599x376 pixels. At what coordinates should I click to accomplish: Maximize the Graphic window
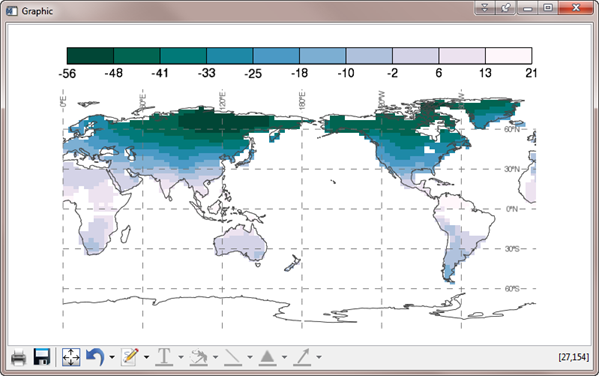point(548,8)
